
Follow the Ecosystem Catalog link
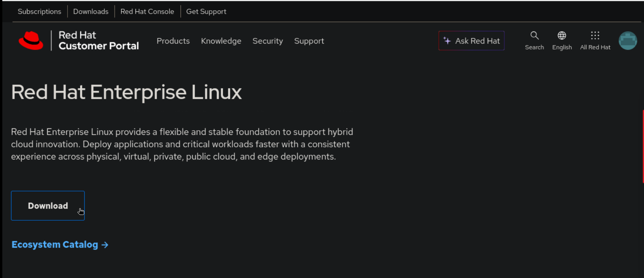(60, 245)
